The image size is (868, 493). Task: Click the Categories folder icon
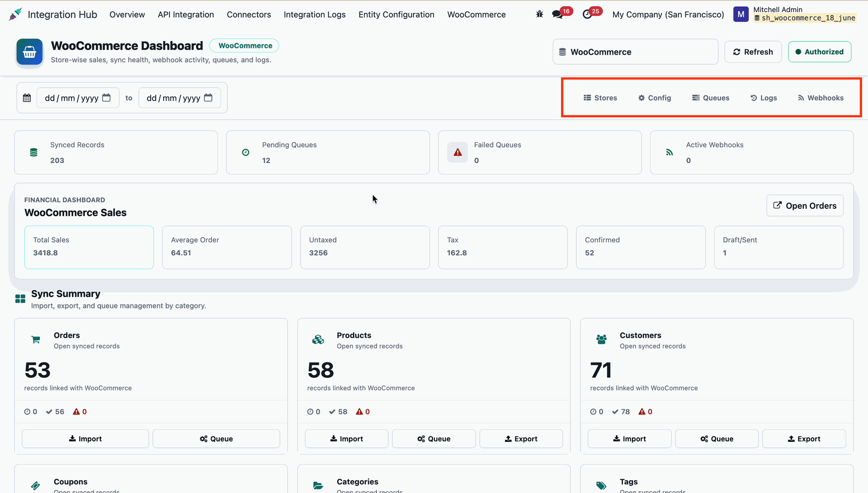[x=318, y=486]
